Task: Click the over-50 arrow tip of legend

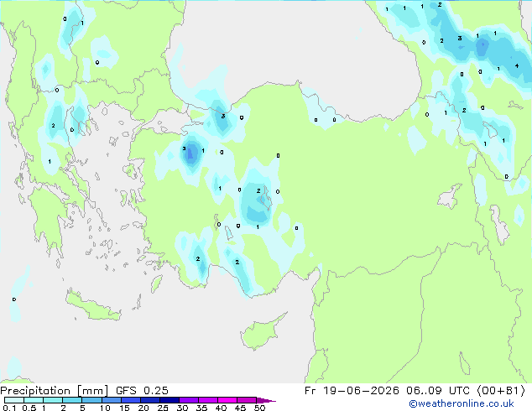Action: pyautogui.click(x=266, y=400)
